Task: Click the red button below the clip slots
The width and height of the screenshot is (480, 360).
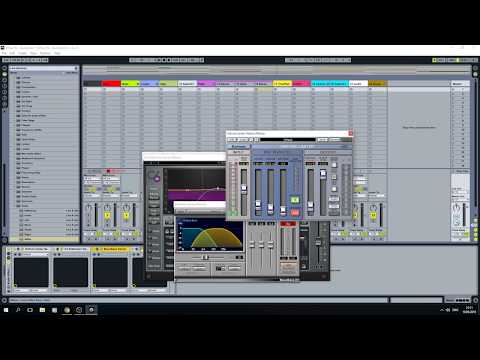Action: click(x=108, y=171)
